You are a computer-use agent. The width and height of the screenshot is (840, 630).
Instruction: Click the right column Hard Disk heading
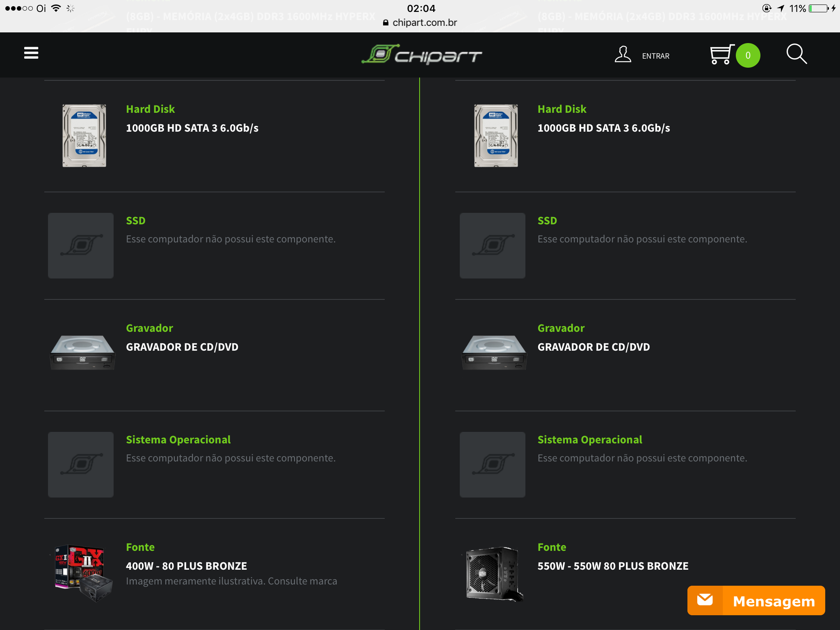pos(562,109)
